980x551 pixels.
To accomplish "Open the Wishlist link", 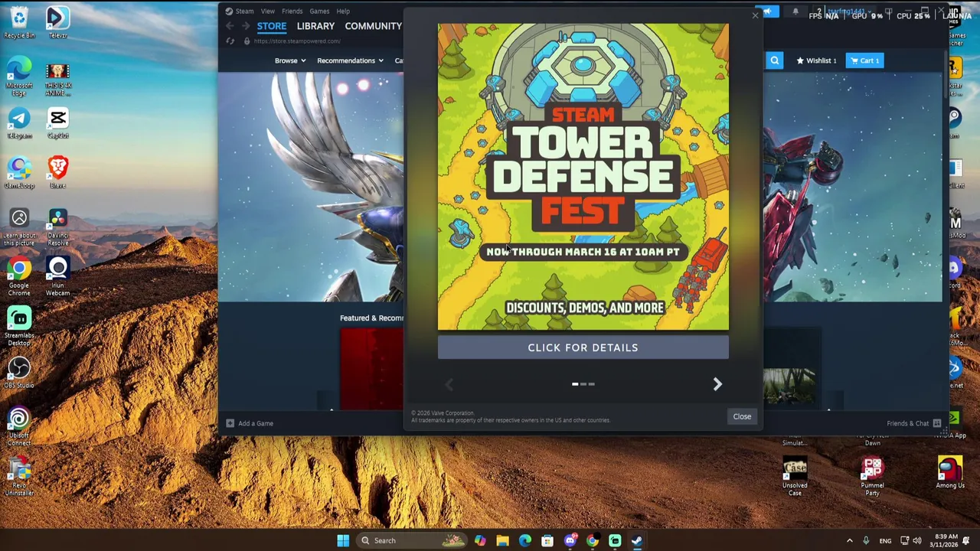I will [816, 60].
